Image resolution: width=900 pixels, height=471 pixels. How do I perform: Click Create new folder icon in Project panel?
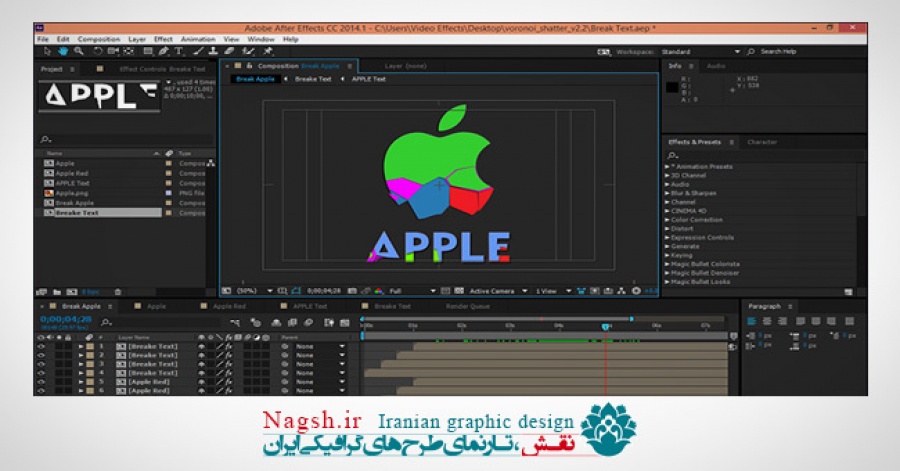(57, 292)
